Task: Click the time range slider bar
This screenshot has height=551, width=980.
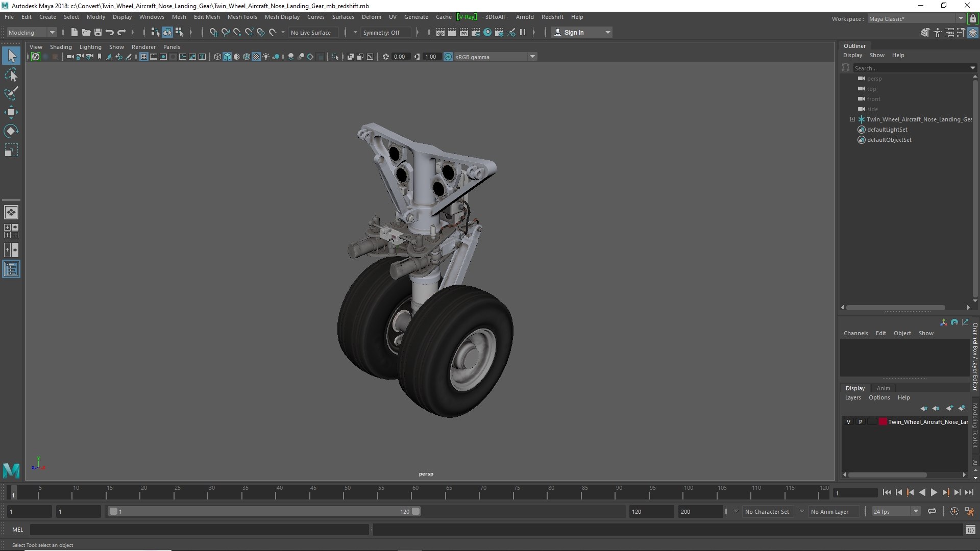Action: pyautogui.click(x=264, y=511)
